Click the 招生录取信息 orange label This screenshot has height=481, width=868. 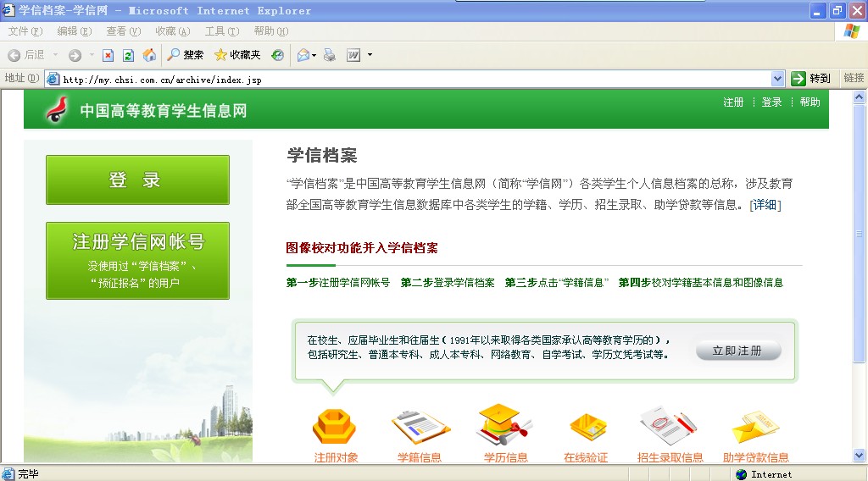pyautogui.click(x=670, y=457)
